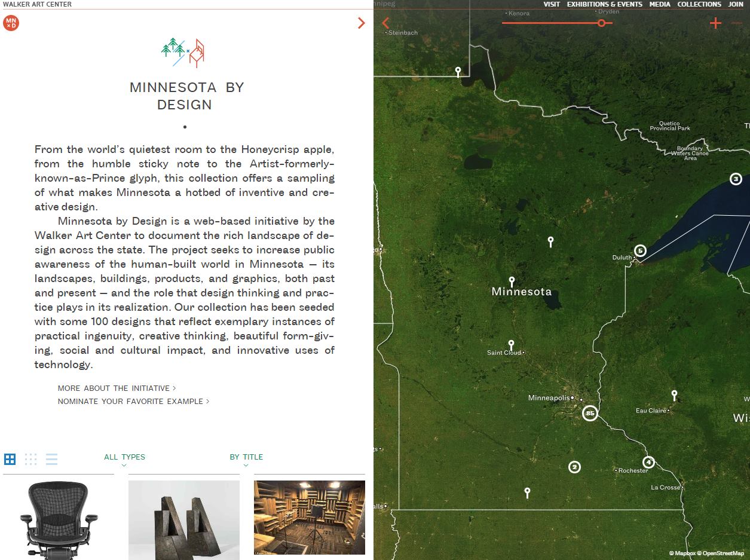This screenshot has width=750, height=560.
Task: Click the trees-and-X logo above the title
Action: (183, 52)
